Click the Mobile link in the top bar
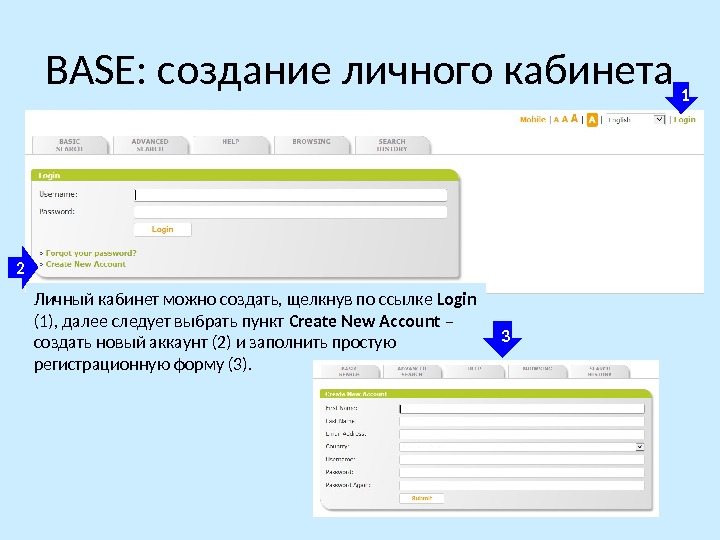 (x=533, y=119)
